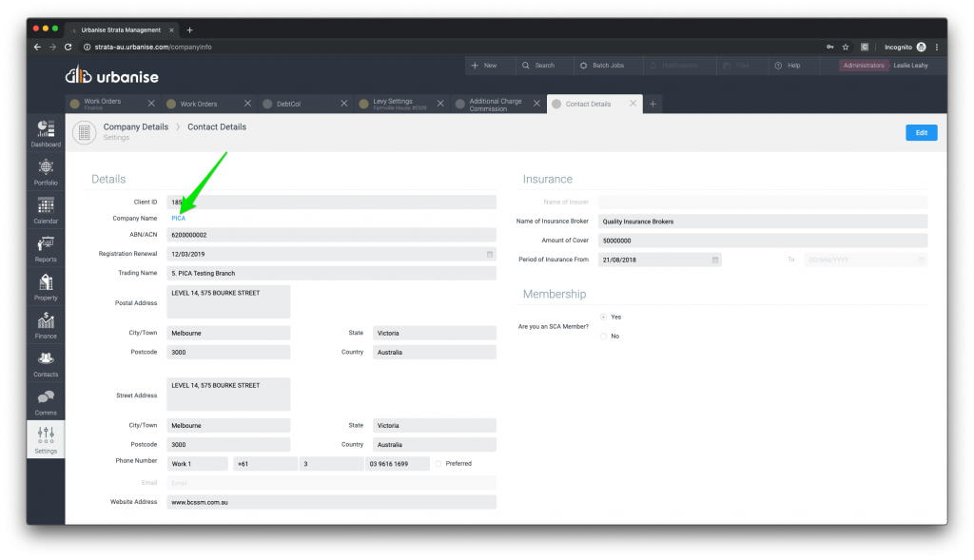The height and width of the screenshot is (560, 974).
Task: Open the Dashboard sidebar icon
Action: click(x=46, y=132)
